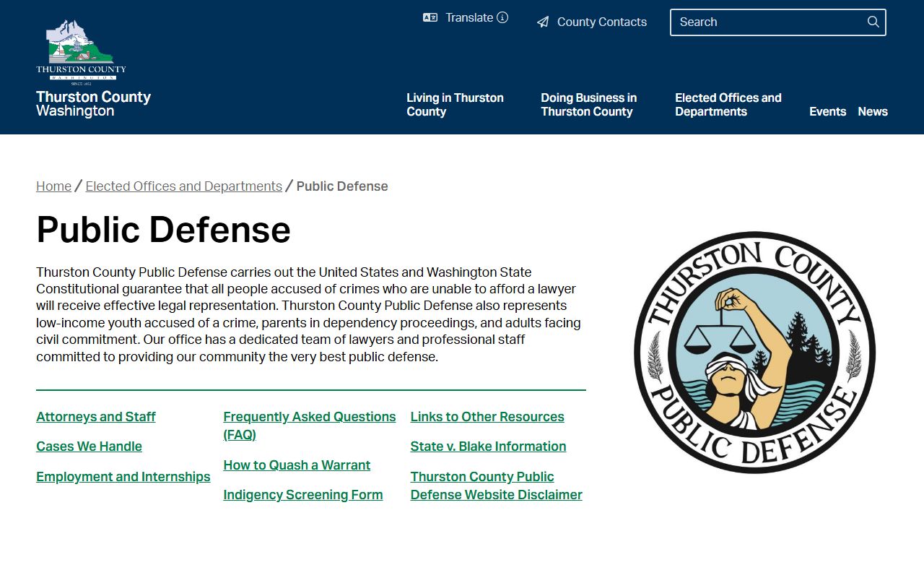Open Doing Business in Thurston County menu
The height and width of the screenshot is (578, 924).
[589, 105]
